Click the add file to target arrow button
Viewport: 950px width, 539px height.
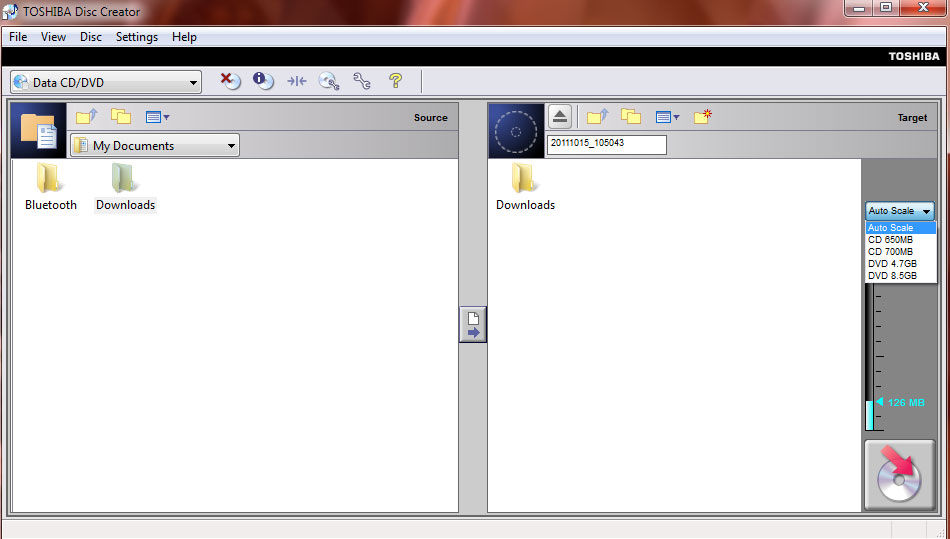[x=473, y=325]
